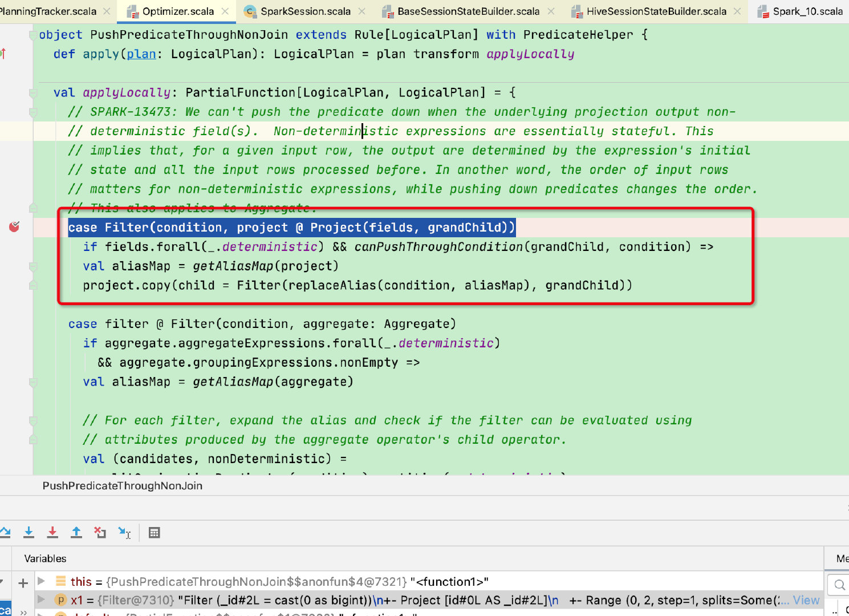849x616 pixels.
Task: Click the fold marker beside getAliasMap(aggregate) line
Action: pos(33,382)
